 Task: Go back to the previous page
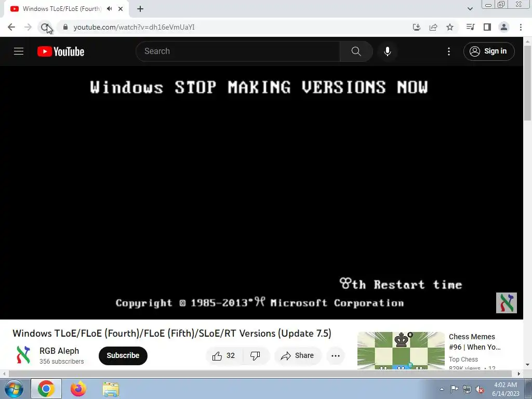(x=11, y=27)
